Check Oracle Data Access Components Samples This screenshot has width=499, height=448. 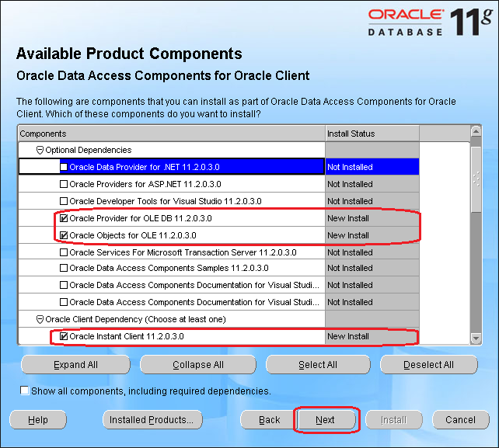click(x=64, y=268)
